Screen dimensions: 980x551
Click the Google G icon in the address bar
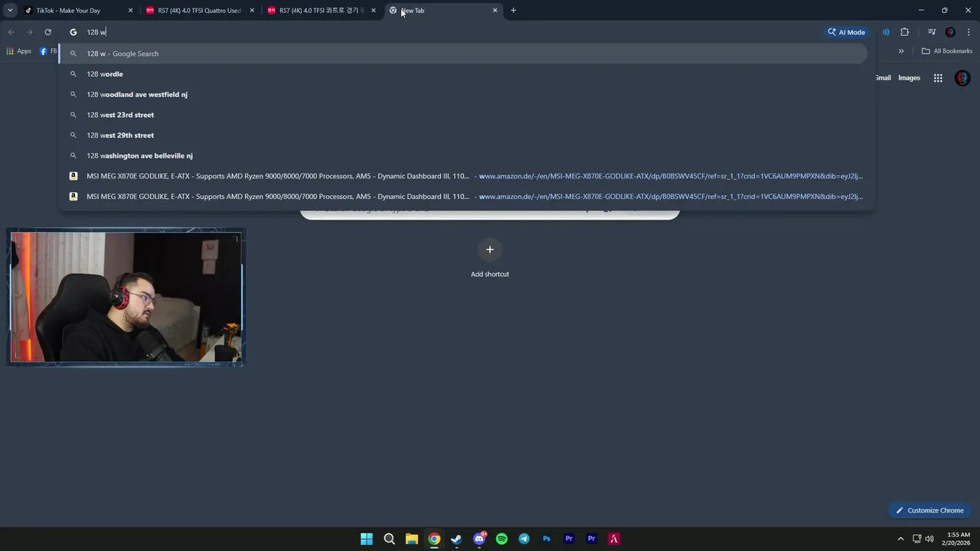(x=73, y=32)
